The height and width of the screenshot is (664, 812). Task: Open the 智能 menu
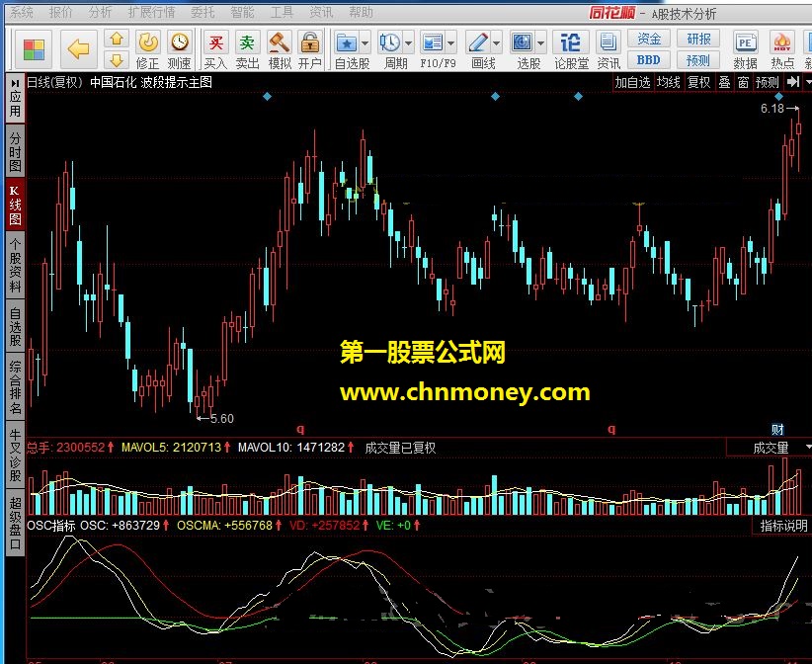(x=242, y=12)
